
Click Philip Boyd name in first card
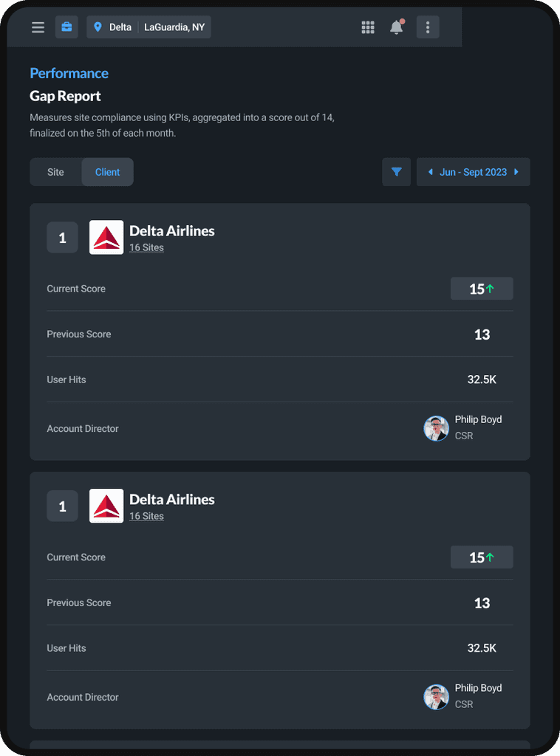pyautogui.click(x=479, y=419)
